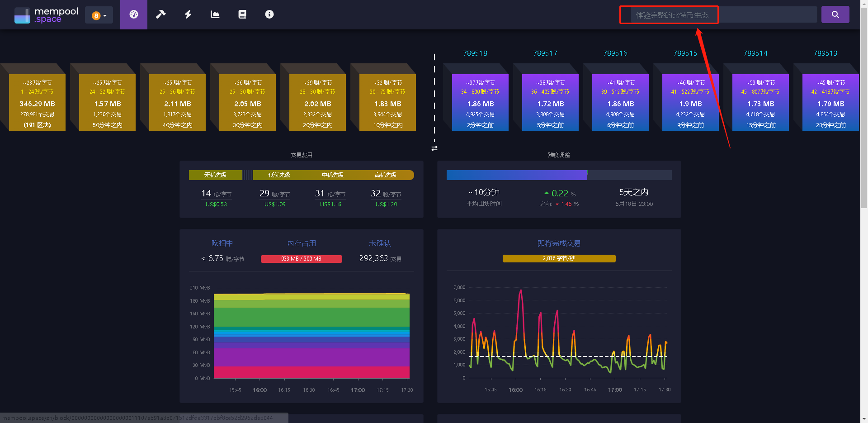Click block height link 789517
Screen dimensions: 868x423
(x=545, y=53)
